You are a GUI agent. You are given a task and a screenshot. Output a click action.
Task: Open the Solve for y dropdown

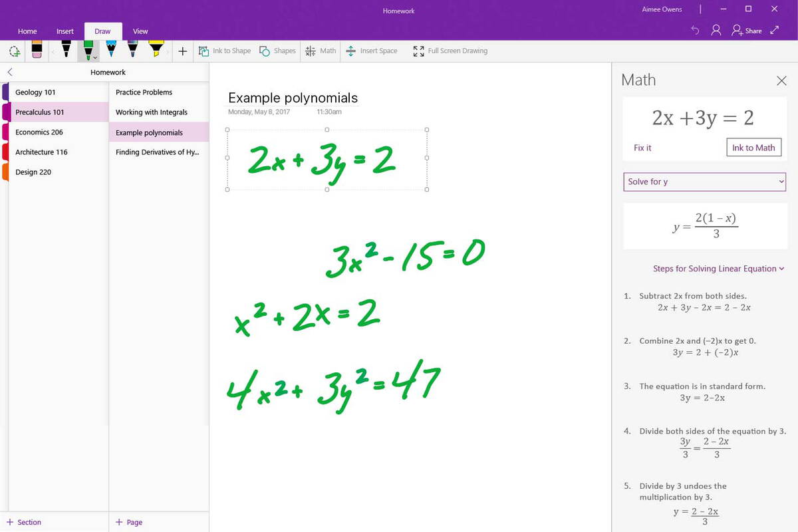coord(704,182)
